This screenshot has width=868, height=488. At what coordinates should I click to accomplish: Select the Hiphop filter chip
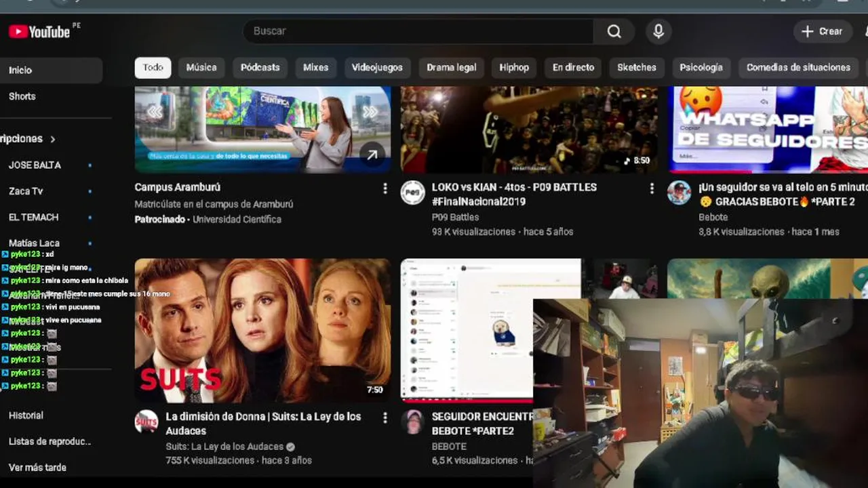[x=514, y=67]
